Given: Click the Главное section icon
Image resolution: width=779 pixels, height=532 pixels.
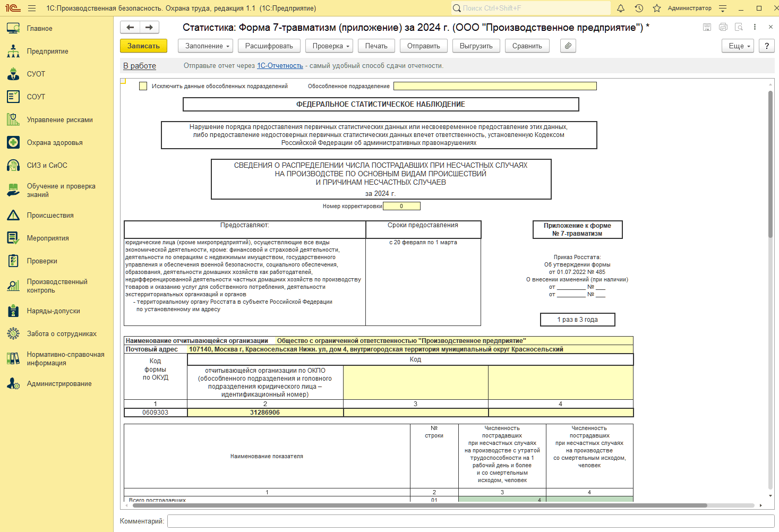Looking at the screenshot, I should click(13, 29).
